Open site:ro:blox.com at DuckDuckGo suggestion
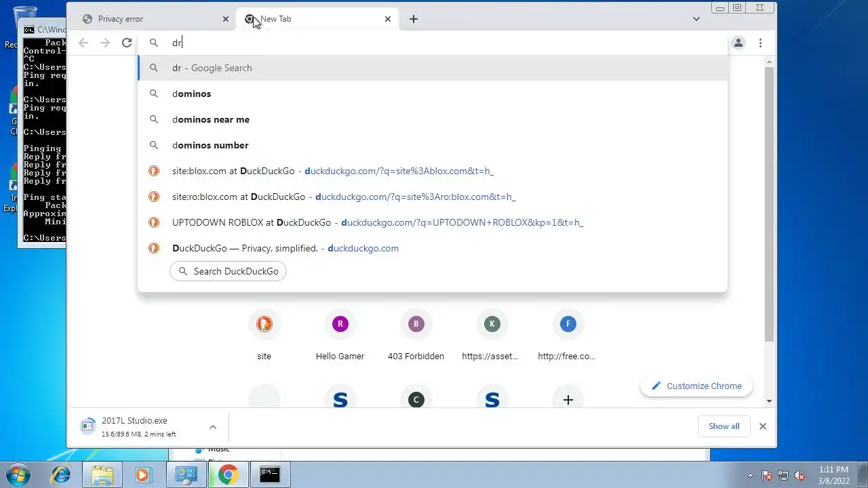Screen dimensions: 868x488 [433, 197]
